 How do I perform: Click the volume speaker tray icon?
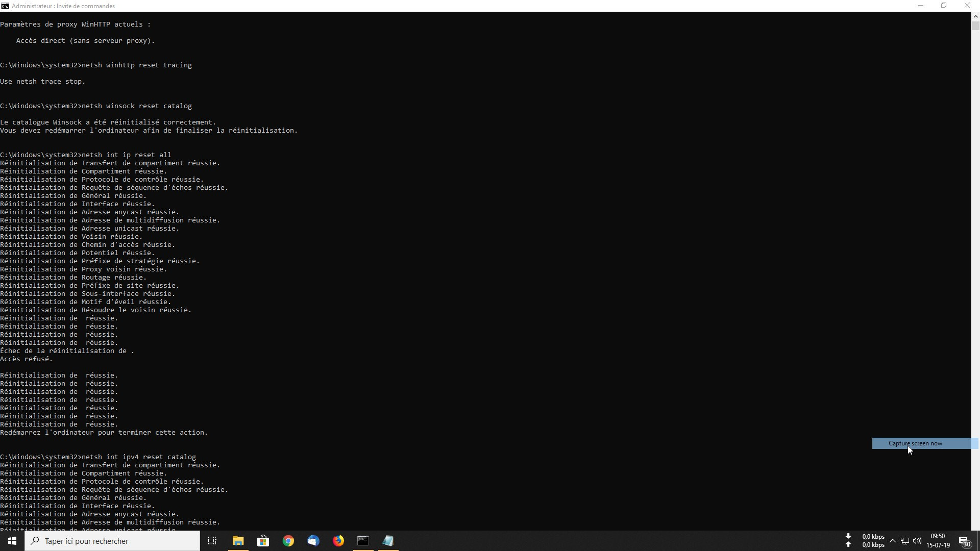[917, 541]
